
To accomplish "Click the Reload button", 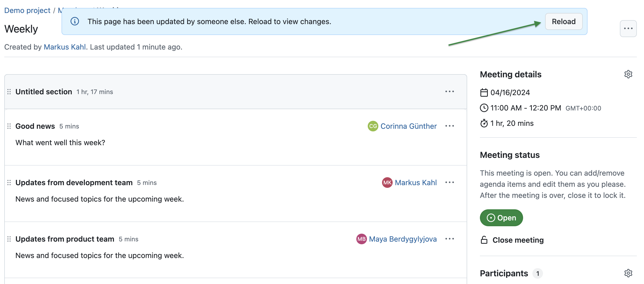I will [563, 21].
